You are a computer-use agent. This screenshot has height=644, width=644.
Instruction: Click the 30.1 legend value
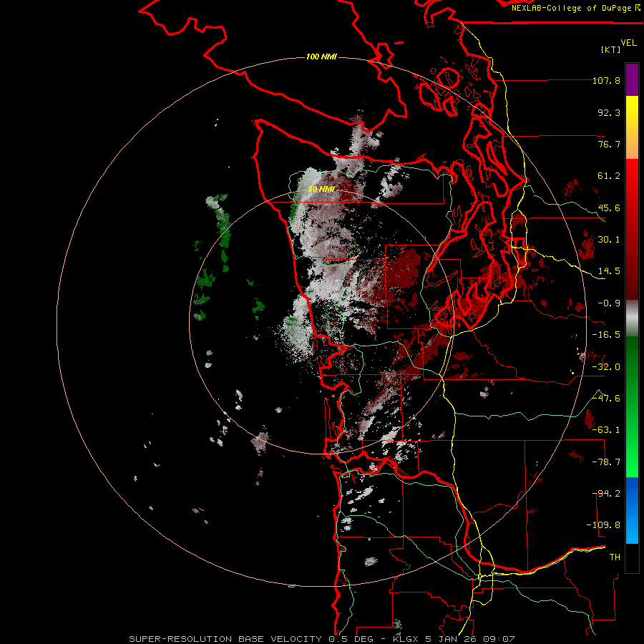(x=609, y=240)
